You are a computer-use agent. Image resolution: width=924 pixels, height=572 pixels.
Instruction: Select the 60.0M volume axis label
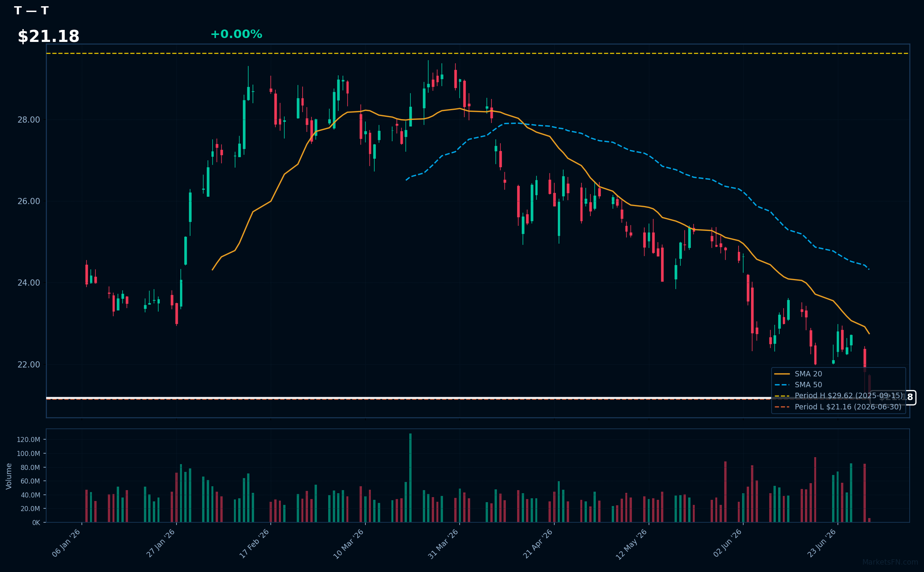pos(30,481)
